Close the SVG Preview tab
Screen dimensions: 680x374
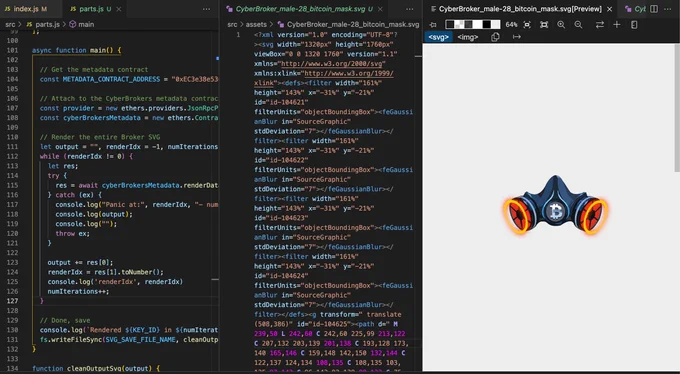tap(609, 9)
